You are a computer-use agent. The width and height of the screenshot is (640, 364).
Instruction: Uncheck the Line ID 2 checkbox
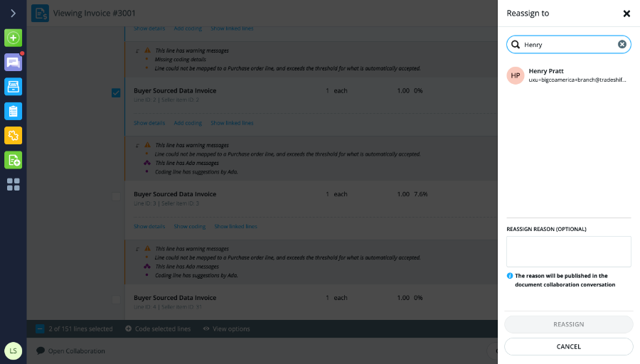[x=116, y=93]
